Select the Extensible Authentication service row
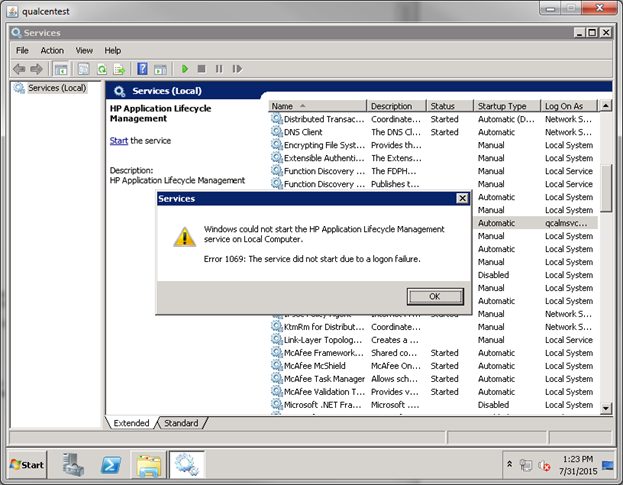Image resolution: width=623 pixels, height=485 pixels. (433, 158)
